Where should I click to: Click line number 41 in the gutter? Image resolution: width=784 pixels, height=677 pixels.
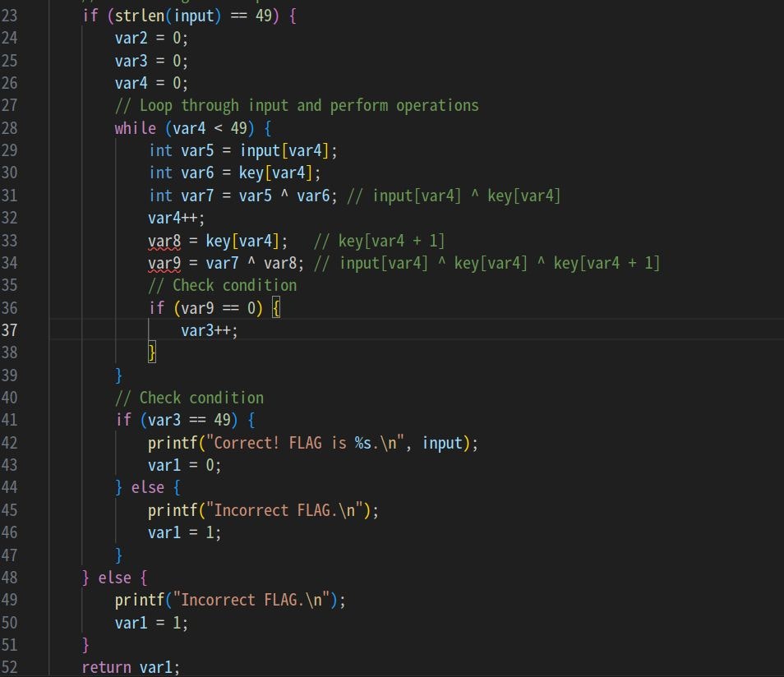9,420
